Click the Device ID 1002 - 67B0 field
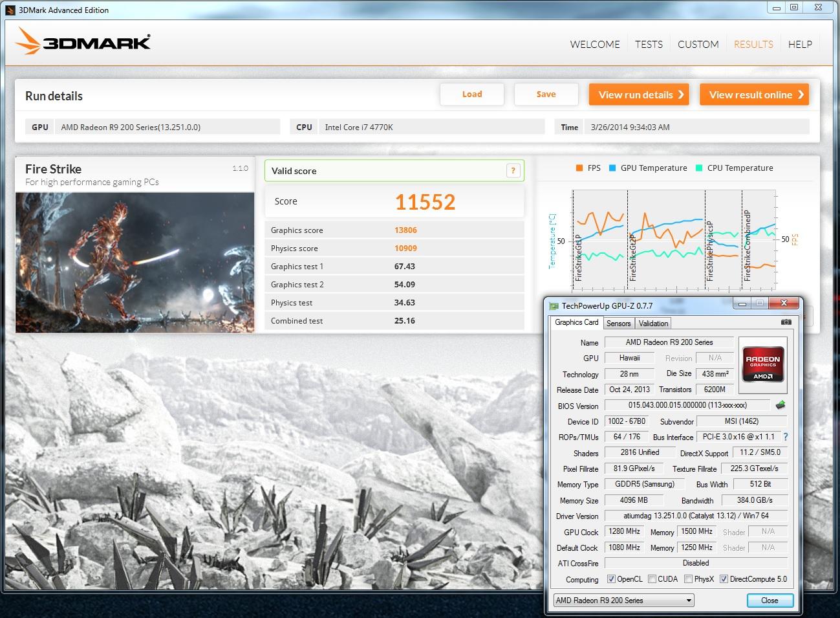The height and width of the screenshot is (618, 840). [x=626, y=421]
